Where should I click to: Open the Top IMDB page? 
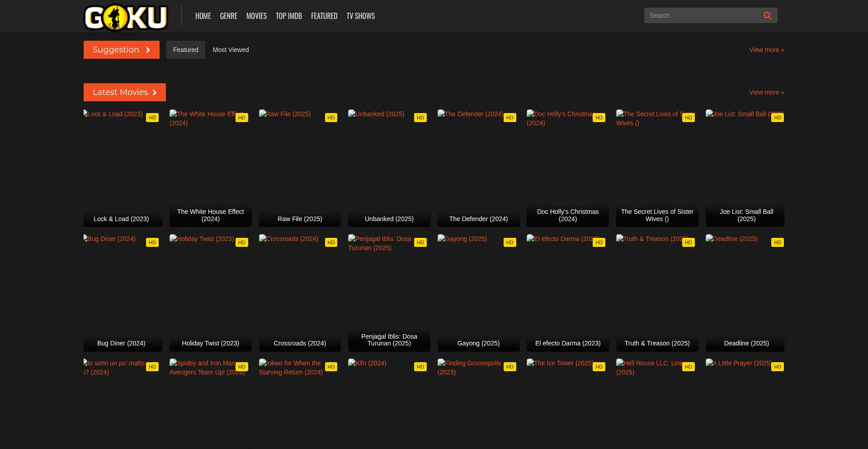[x=288, y=16]
